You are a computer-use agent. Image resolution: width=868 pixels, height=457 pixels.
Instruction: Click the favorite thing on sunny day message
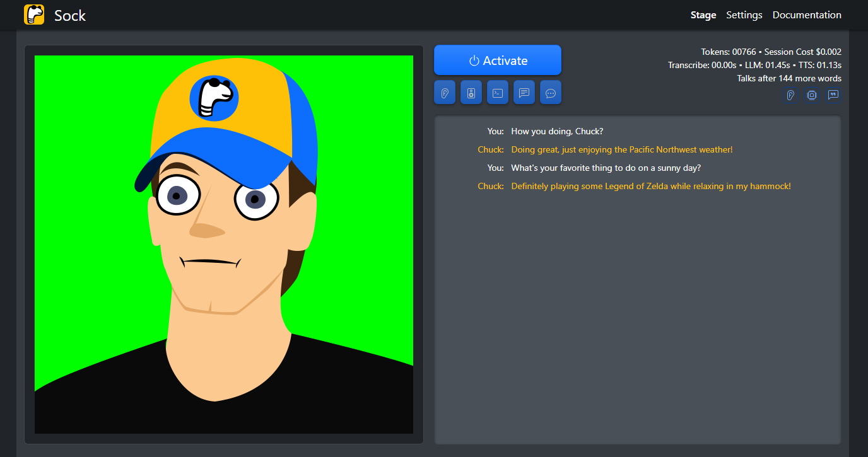(606, 168)
